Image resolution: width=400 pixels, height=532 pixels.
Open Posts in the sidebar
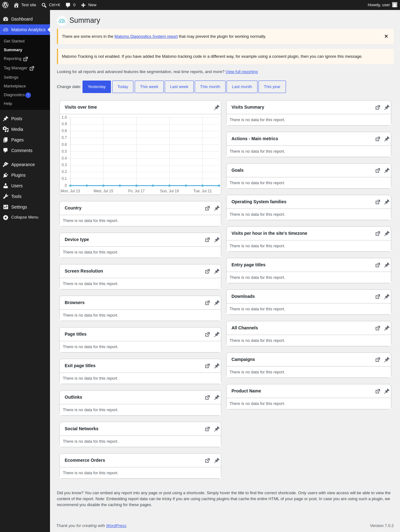point(25,119)
